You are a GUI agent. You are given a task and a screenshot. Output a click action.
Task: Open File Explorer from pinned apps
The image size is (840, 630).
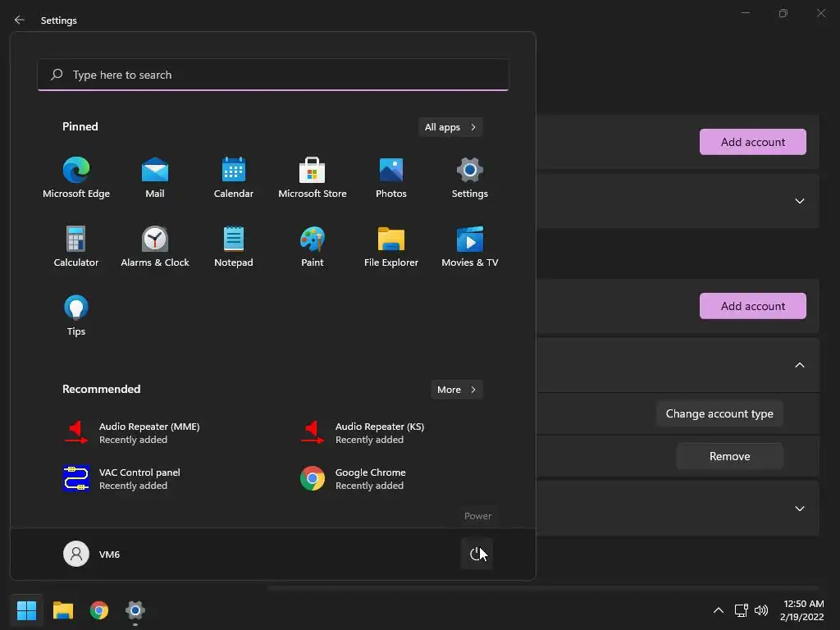pos(391,247)
